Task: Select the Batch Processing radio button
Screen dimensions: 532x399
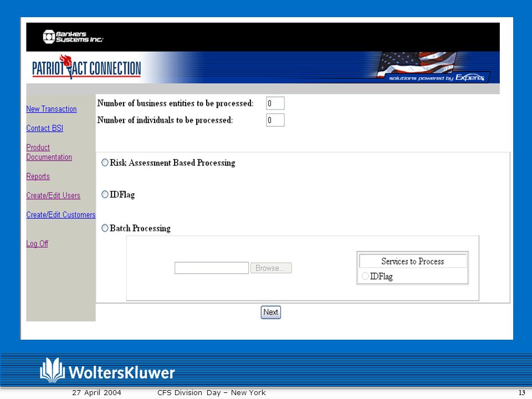Action: point(105,228)
